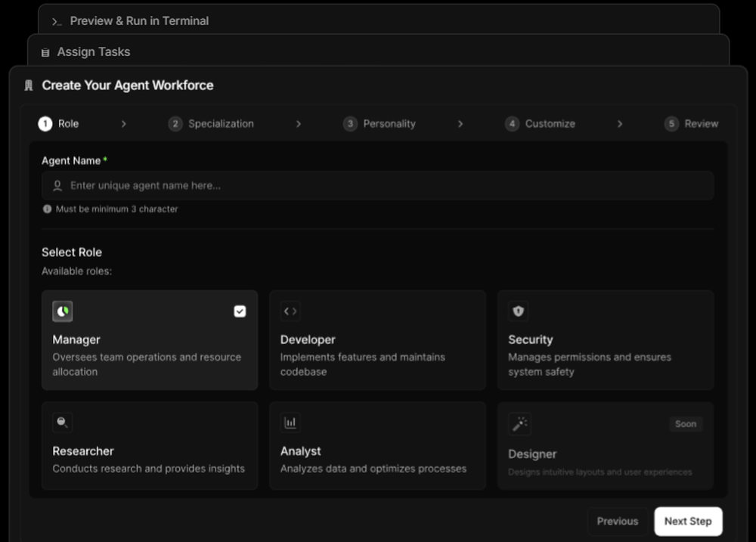Viewport: 756px width, 542px height.
Task: Expand the Assign Tasks section
Action: 93,51
